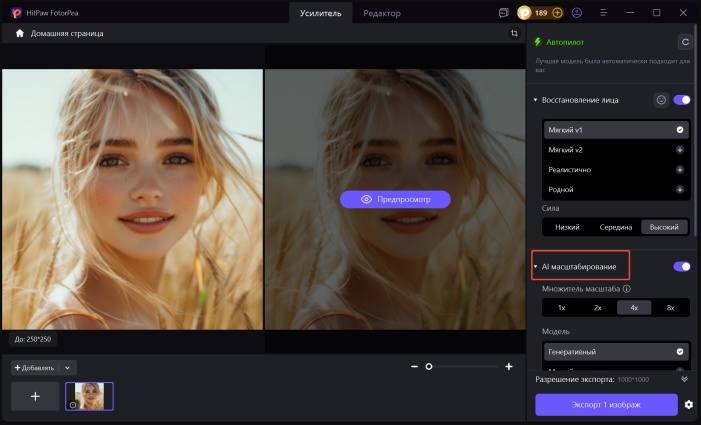Click the right panel vertical scrollbar
The image size is (701, 425).
point(695,130)
